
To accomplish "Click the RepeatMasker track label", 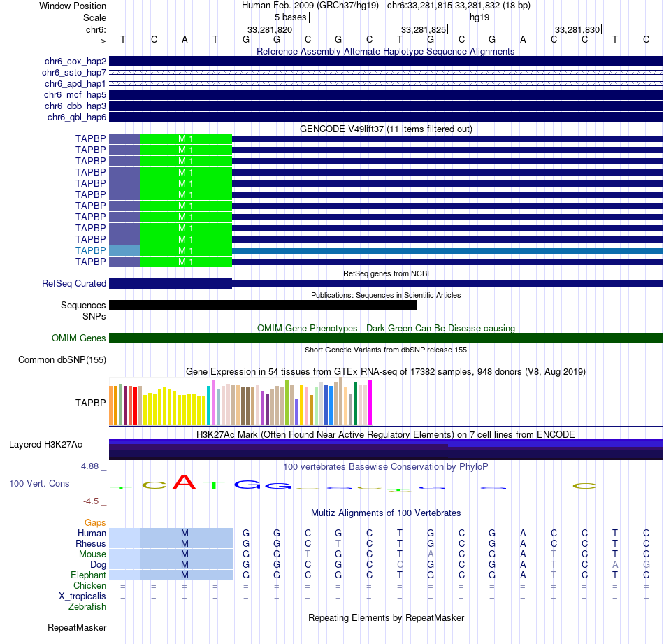I will pyautogui.click(x=77, y=627).
